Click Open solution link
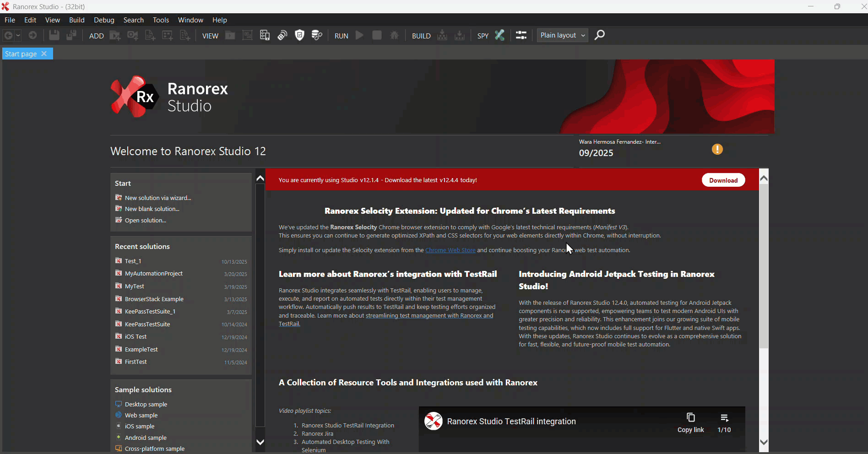868x454 pixels. [x=146, y=220]
